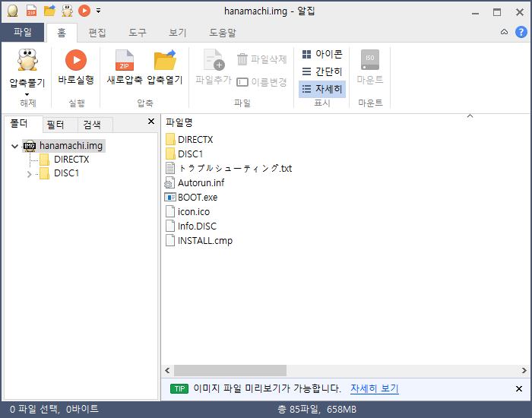Collapse the ribbon with the caret icon

(x=504, y=32)
